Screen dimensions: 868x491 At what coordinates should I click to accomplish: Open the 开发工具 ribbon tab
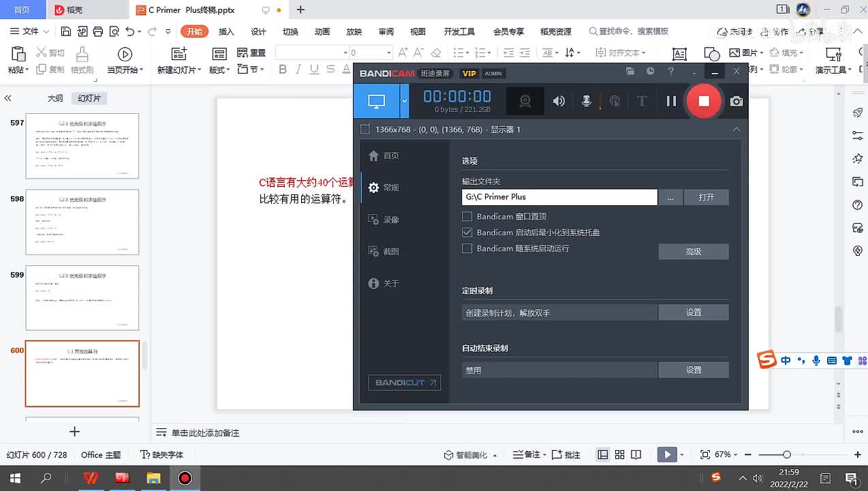click(x=459, y=31)
